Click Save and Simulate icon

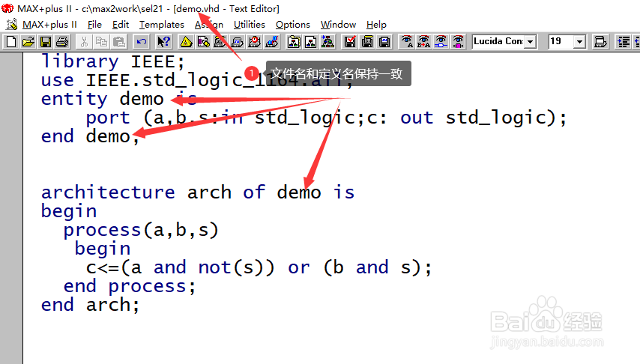(x=384, y=42)
